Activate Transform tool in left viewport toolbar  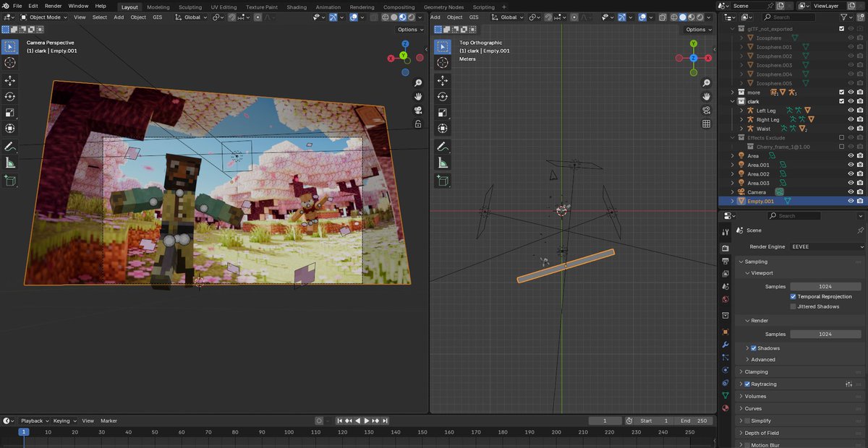(x=10, y=129)
